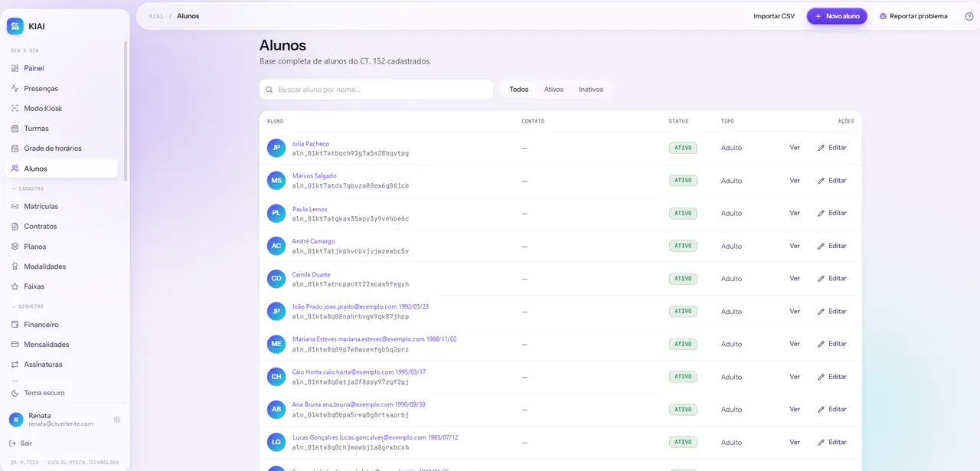Open Caio Horta's student link
The image size is (980, 471).
coord(358,372)
